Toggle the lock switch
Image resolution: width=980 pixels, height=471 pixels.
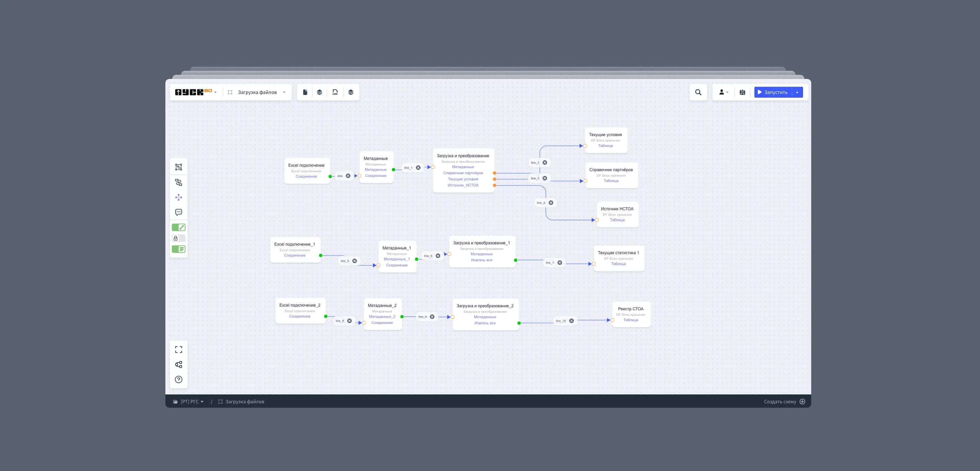coord(178,238)
